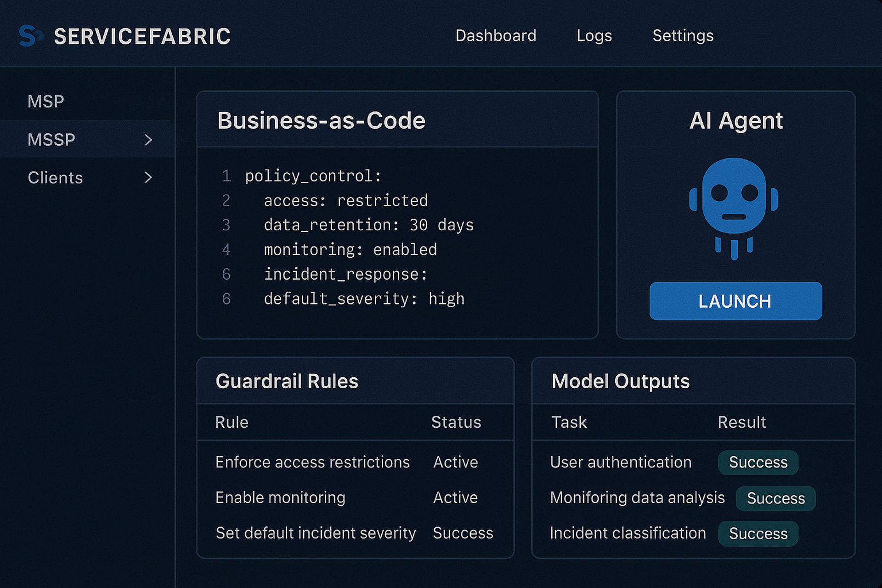Select the Set default incident severity rule

(x=316, y=533)
